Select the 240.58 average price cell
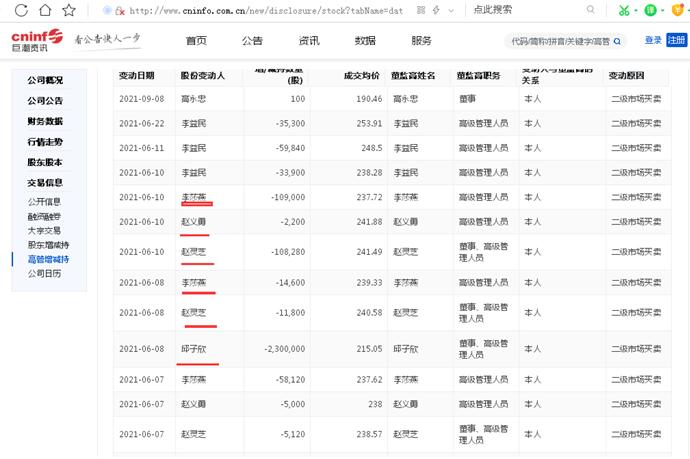The width and height of the screenshot is (690, 459). click(x=369, y=313)
